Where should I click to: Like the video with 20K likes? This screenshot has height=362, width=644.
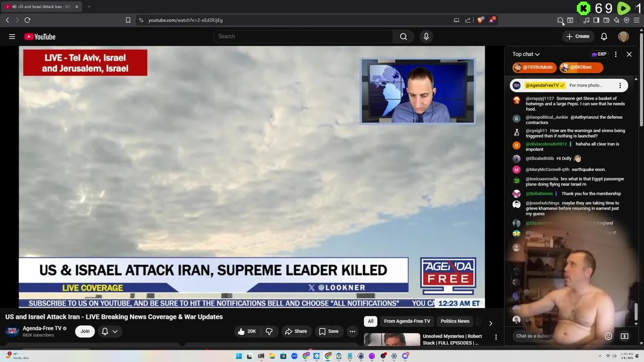click(247, 331)
